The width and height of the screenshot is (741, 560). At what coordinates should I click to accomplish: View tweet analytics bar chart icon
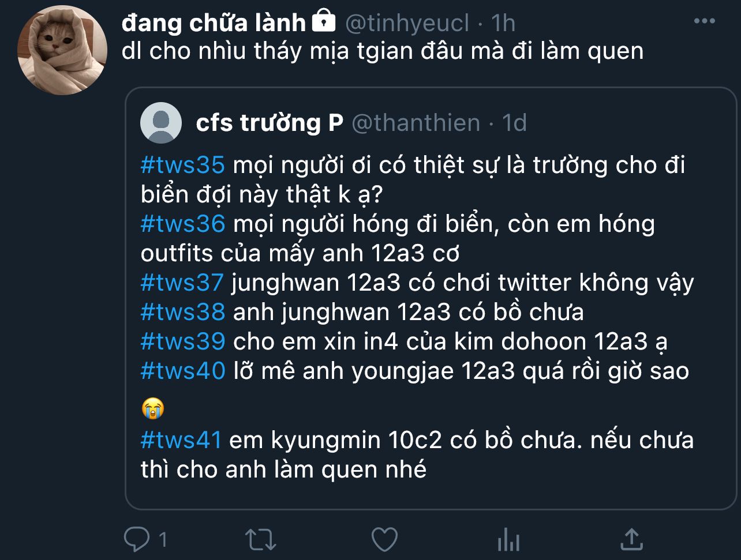click(508, 540)
